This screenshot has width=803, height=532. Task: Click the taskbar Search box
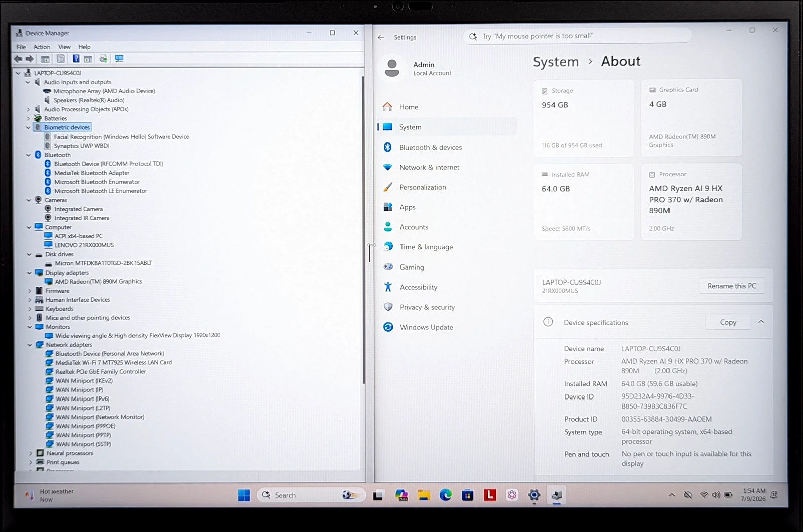coord(311,495)
